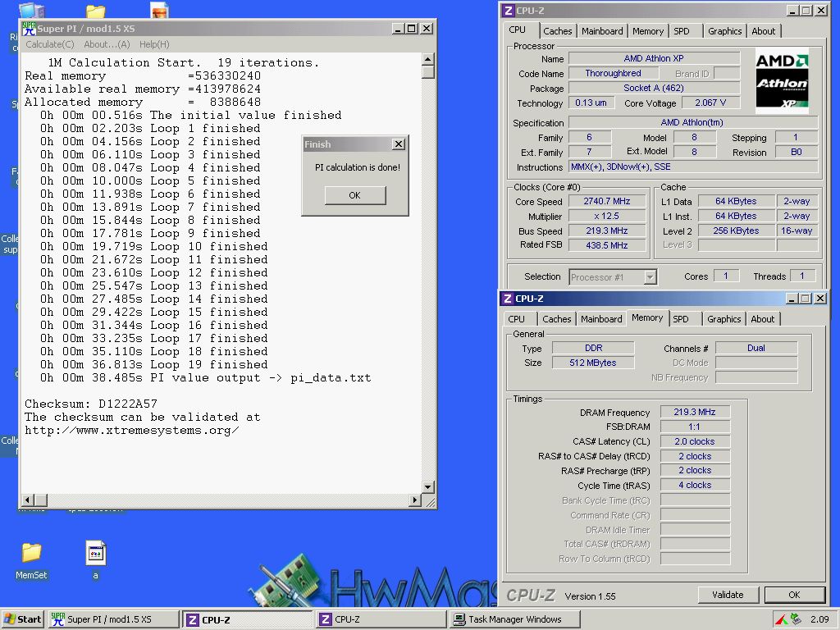Open Mainboard tab in top CPU-Z window
The height and width of the screenshot is (630, 840).
pyautogui.click(x=602, y=31)
